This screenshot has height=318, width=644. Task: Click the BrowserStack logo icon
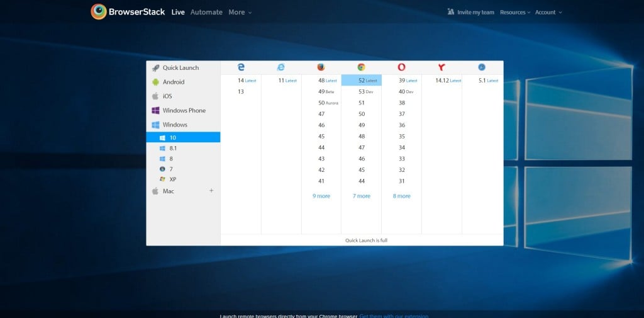pos(99,12)
